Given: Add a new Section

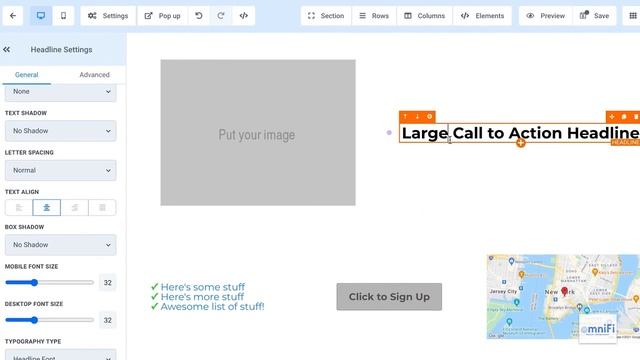Looking at the screenshot, I should click(x=326, y=16).
